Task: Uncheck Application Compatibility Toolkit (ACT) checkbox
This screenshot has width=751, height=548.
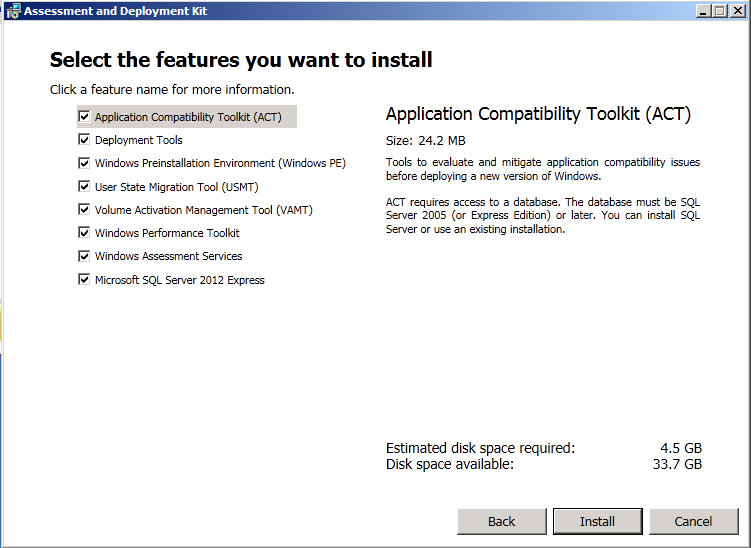Action: (84, 116)
